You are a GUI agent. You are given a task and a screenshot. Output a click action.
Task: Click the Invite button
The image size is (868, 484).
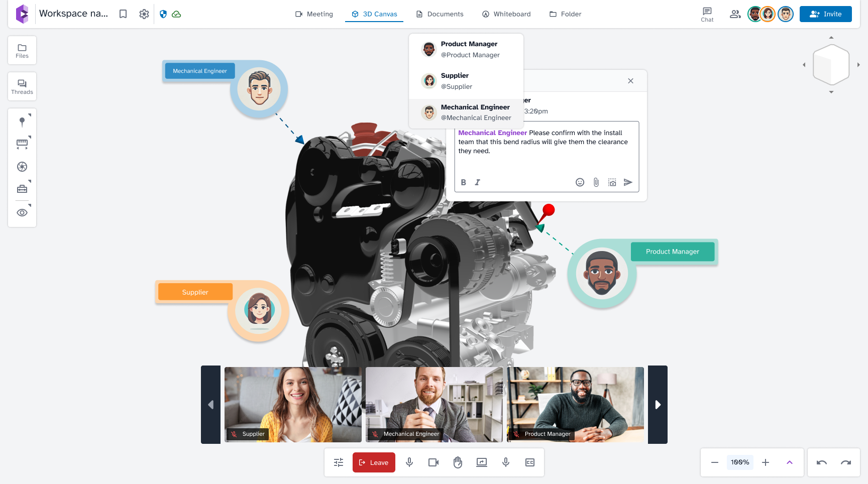[825, 14]
